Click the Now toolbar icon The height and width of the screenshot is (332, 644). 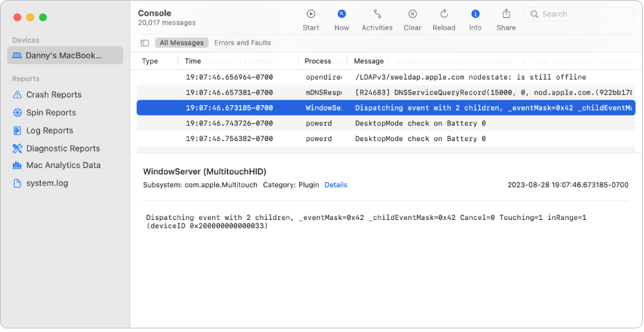click(341, 14)
